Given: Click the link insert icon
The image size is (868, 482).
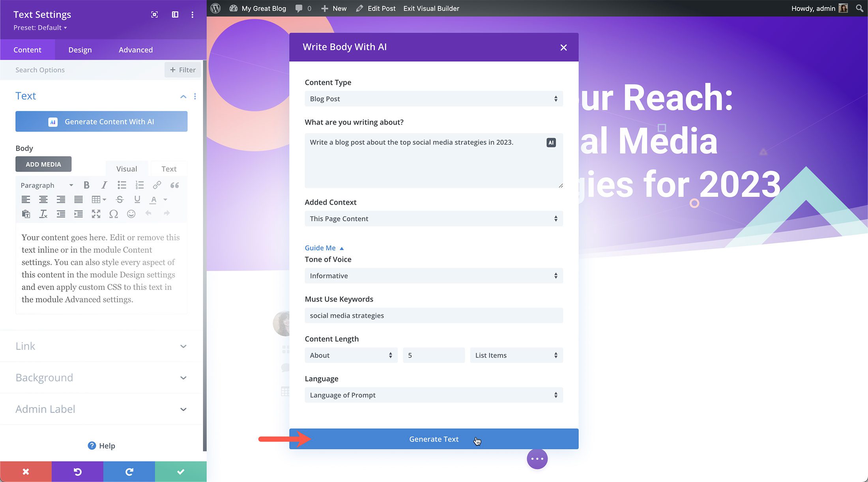Looking at the screenshot, I should coord(157,185).
